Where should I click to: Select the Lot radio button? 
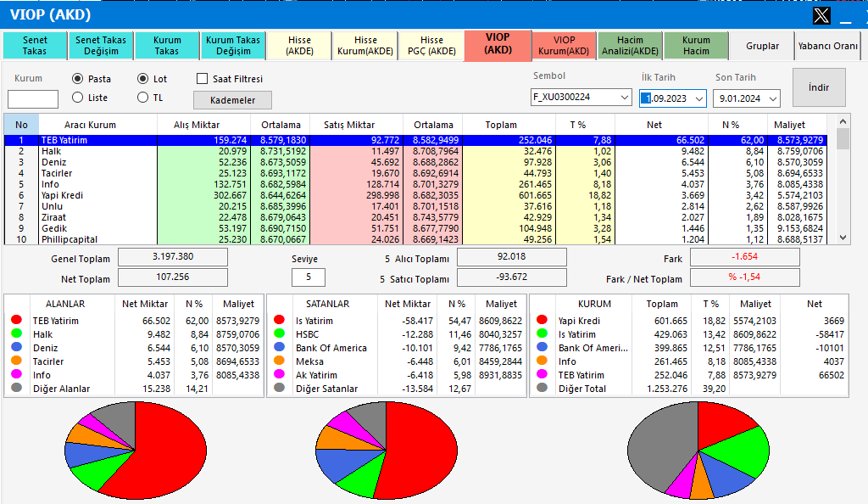[142, 79]
